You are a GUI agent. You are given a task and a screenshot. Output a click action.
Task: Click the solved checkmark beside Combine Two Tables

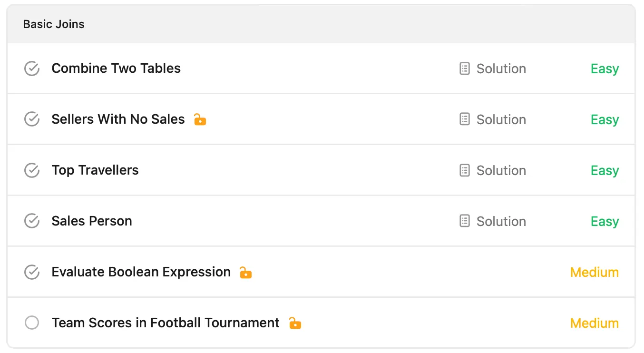click(32, 69)
